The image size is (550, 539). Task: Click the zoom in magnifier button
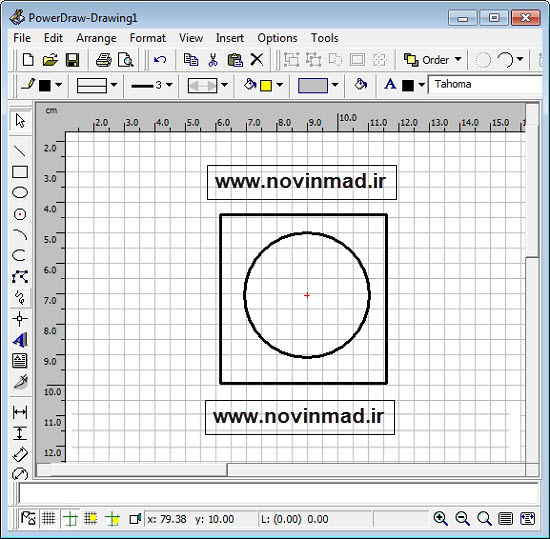coord(441,518)
